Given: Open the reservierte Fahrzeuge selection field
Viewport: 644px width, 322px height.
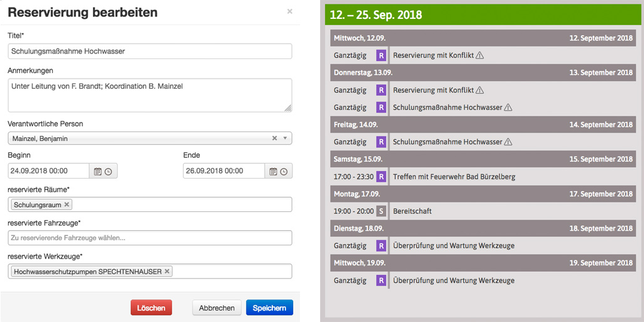Looking at the screenshot, I should point(150,238).
